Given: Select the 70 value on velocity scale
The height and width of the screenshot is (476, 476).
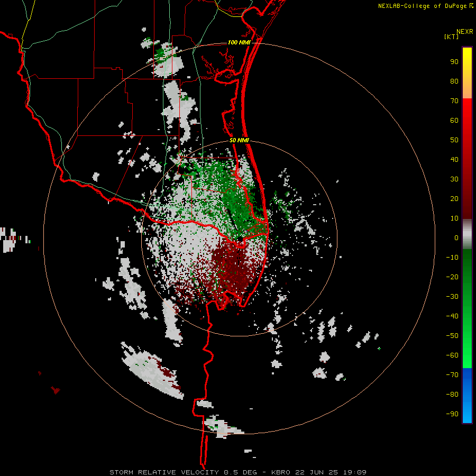Looking at the screenshot, I should (x=454, y=101).
